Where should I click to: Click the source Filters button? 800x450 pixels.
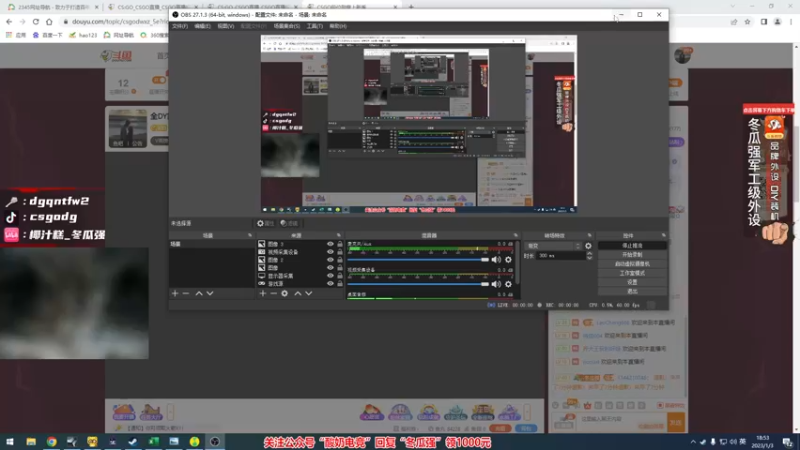click(x=289, y=223)
